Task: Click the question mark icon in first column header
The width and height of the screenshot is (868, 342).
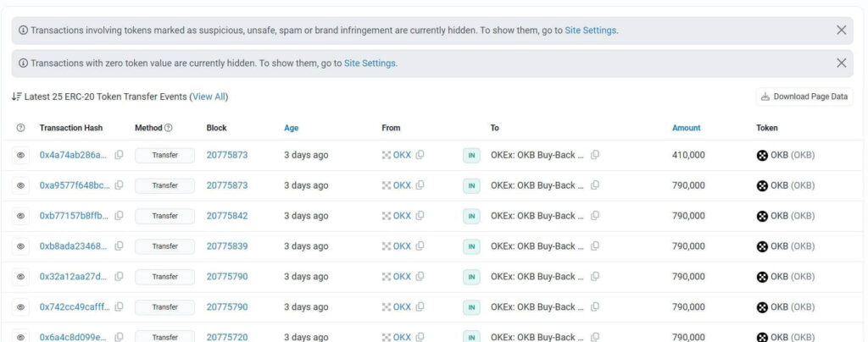Action: tap(21, 128)
